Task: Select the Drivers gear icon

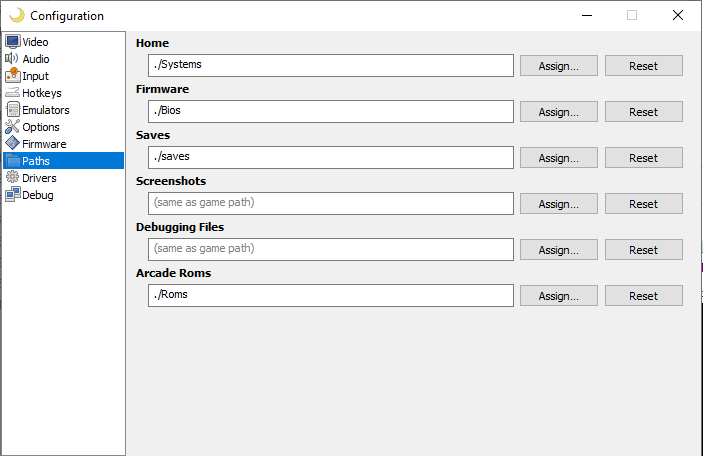Action: coord(12,178)
